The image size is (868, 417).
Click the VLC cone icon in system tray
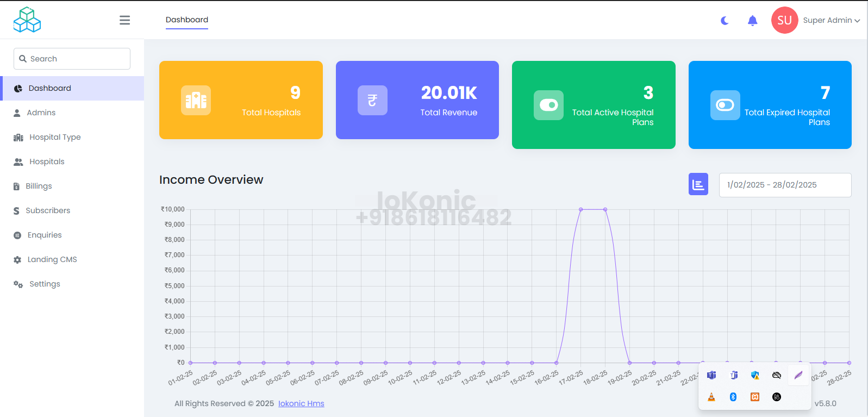pyautogui.click(x=711, y=397)
